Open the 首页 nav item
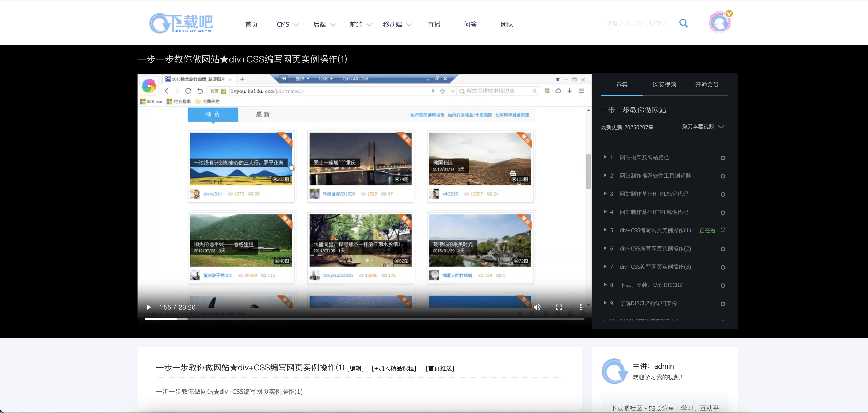The height and width of the screenshot is (413, 868). tap(251, 25)
